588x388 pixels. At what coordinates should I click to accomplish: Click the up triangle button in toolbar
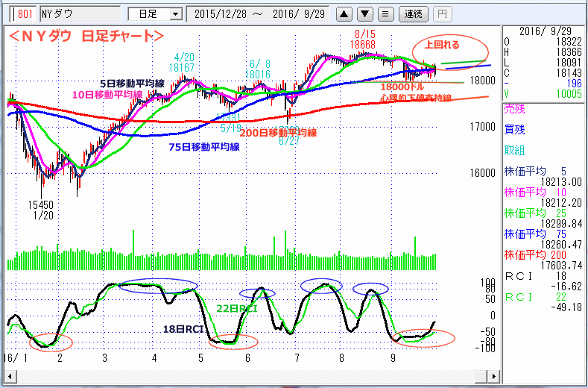[344, 13]
